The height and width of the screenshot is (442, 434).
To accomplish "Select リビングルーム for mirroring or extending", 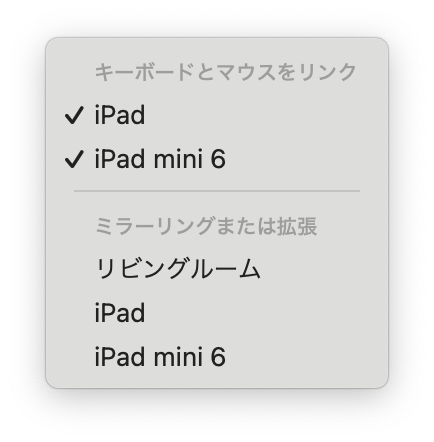I will (x=217, y=269).
